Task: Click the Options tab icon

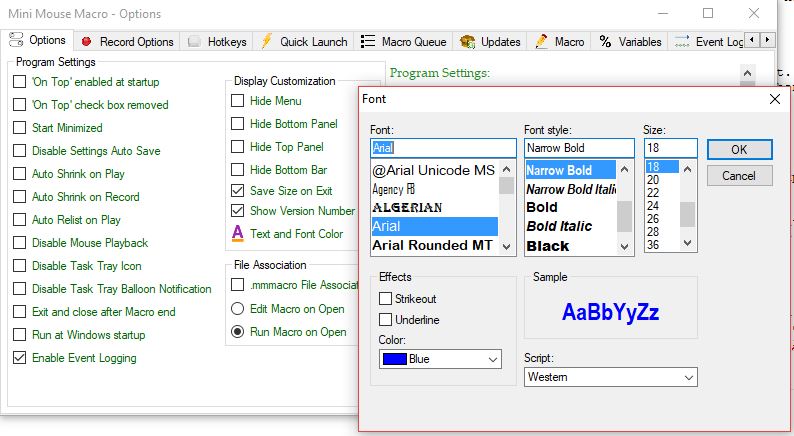Action: pos(16,39)
